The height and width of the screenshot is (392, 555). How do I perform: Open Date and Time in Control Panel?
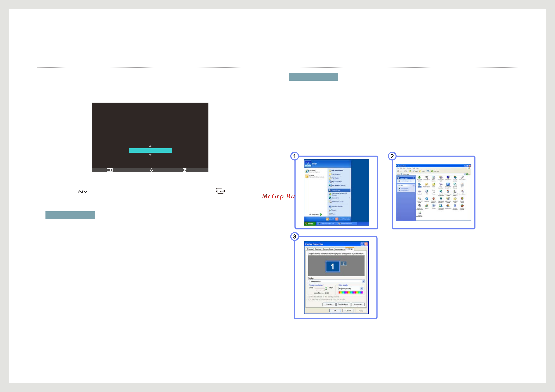pyautogui.click(x=462, y=178)
